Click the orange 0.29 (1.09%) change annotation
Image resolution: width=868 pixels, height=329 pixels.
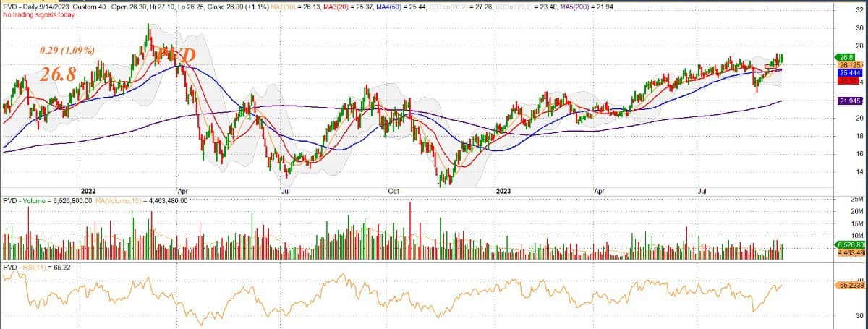(67, 51)
